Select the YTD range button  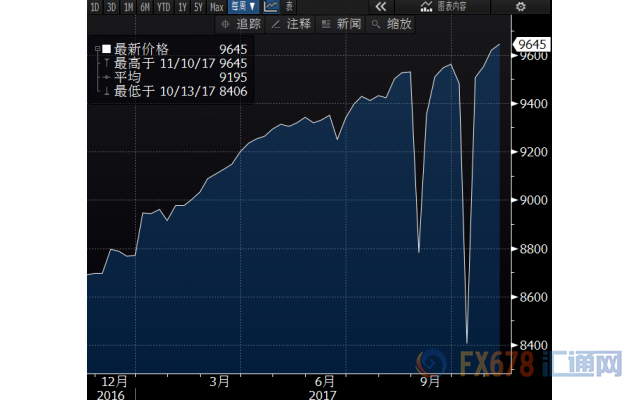click(164, 7)
